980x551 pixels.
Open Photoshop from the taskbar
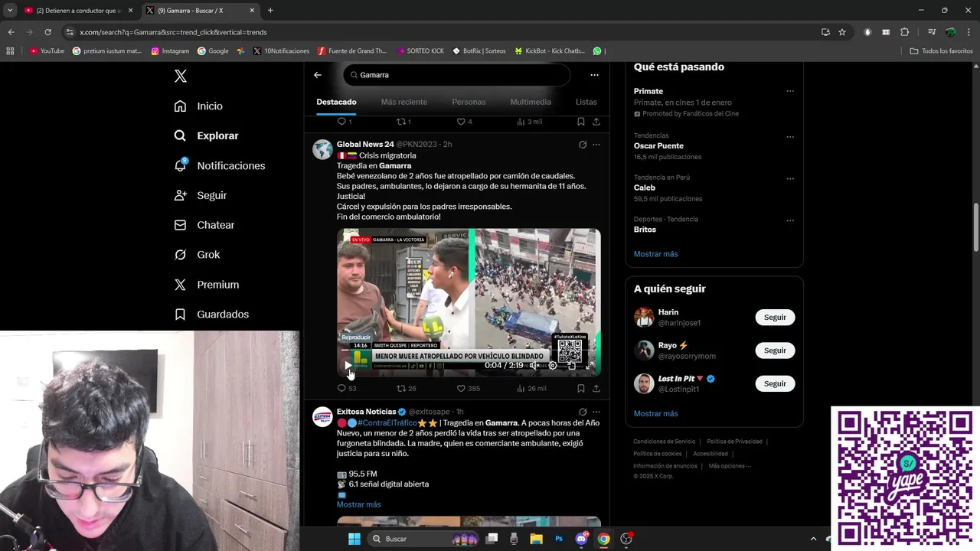(x=559, y=539)
